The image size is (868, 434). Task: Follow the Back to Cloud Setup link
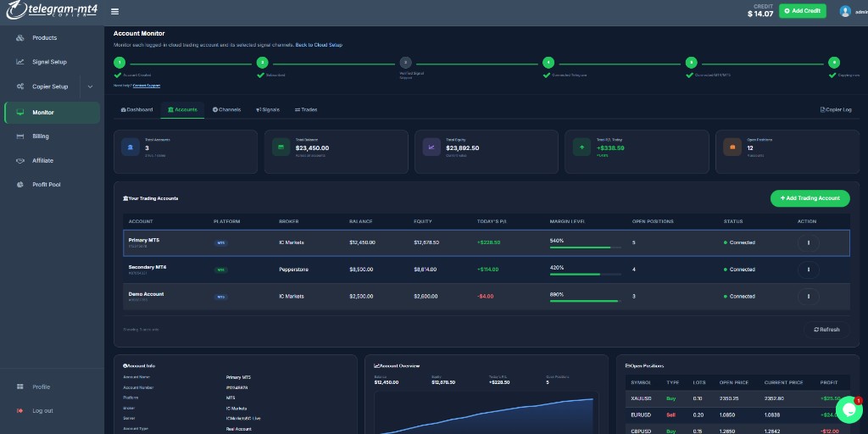point(319,45)
